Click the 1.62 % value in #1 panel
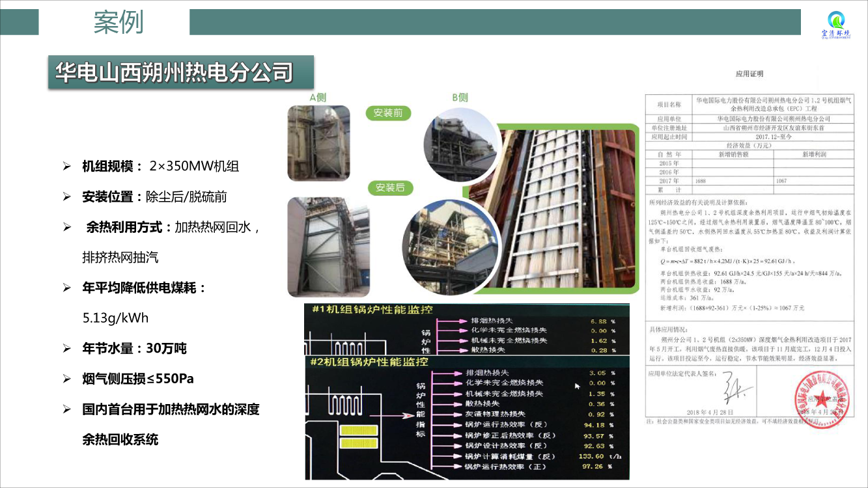Image resolution: width=868 pixels, height=488 pixels. click(602, 341)
